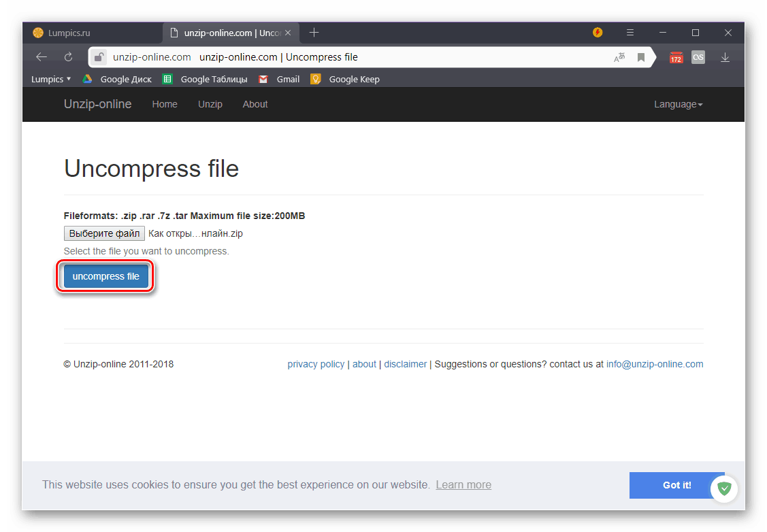Screen dimensions: 767x532
Task: Accept cookies with Got it! button
Action: click(677, 485)
